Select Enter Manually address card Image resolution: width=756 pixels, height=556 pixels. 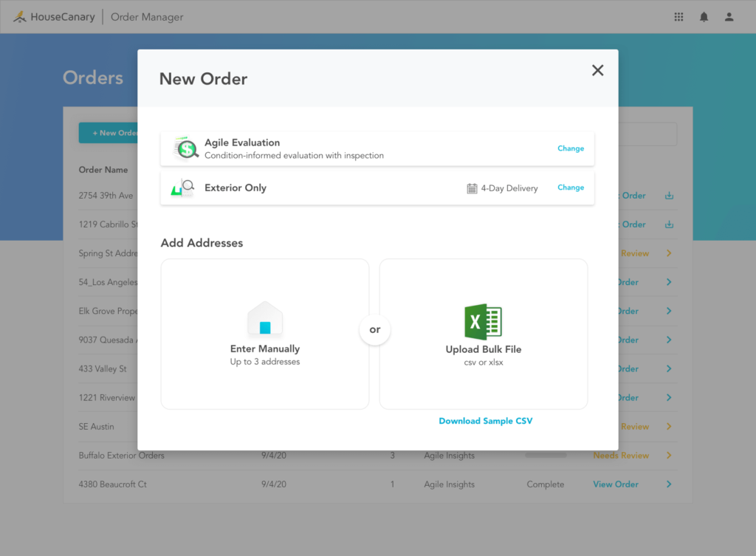click(x=265, y=334)
